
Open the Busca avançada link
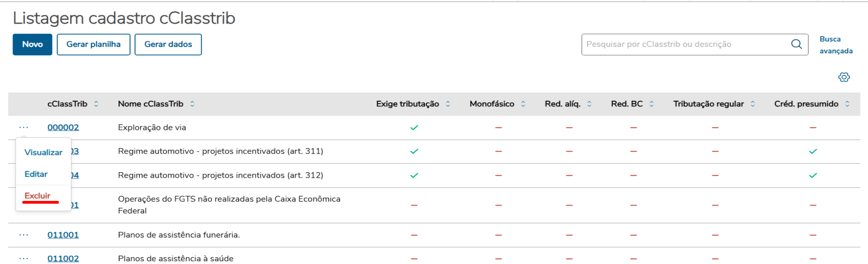tap(836, 45)
